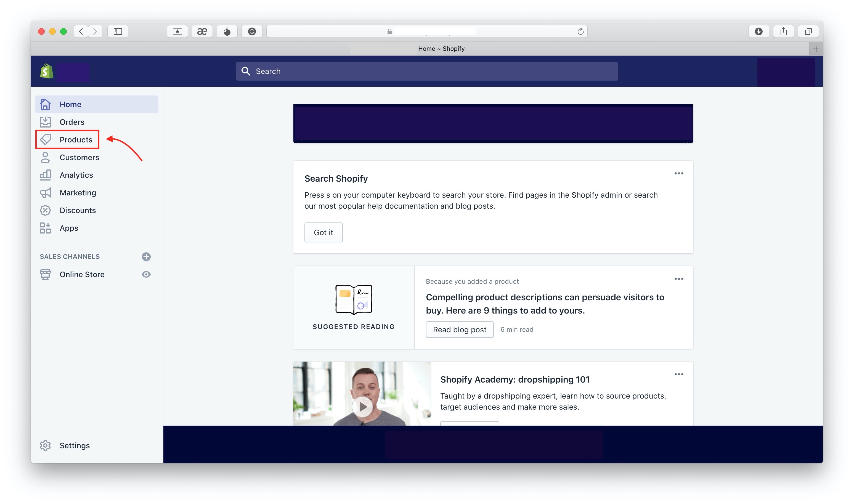Open options menu on Shopify Academy card
This screenshot has width=854, height=504.
(x=678, y=374)
